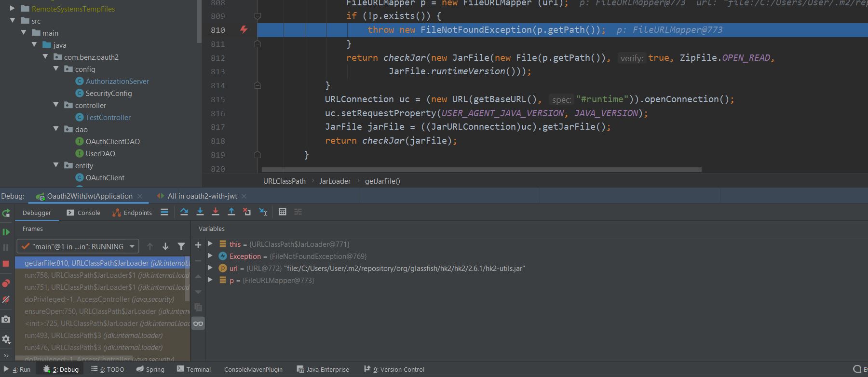The image size is (868, 377).
Task: Open the Endpoints tab
Action: (x=132, y=213)
